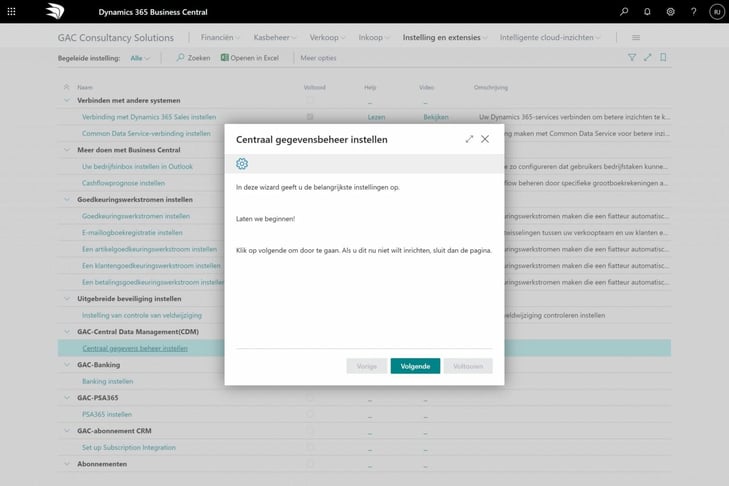
Task: Open settings gear in top bar
Action: pos(670,12)
